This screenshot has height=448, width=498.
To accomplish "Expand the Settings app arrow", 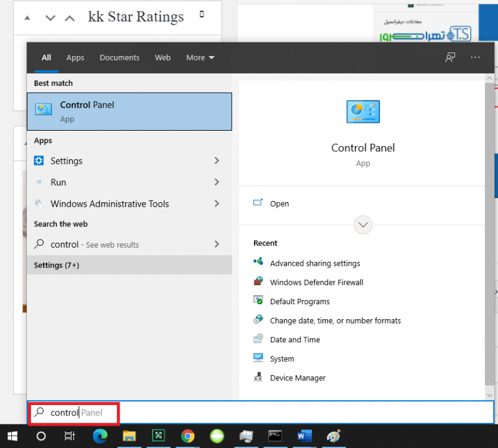I will [x=217, y=161].
